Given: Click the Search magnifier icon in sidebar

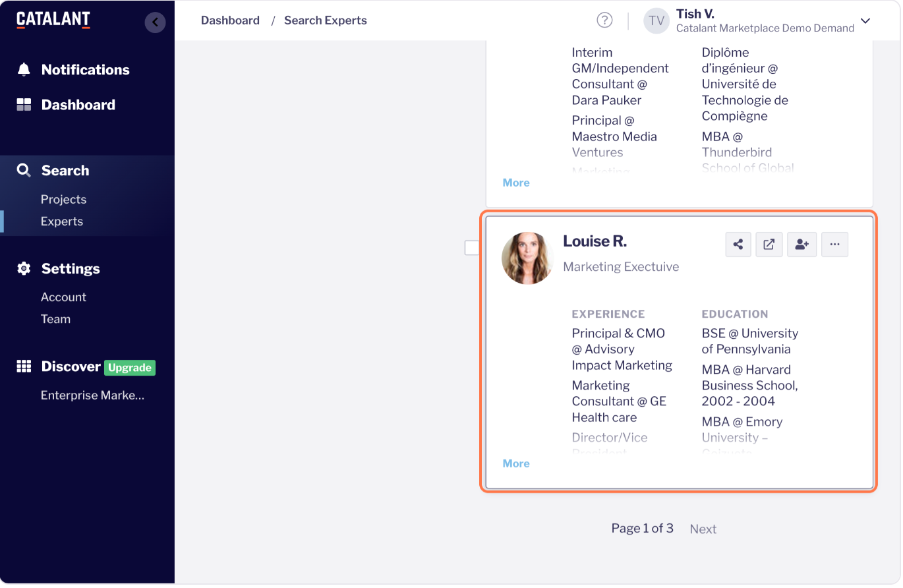Looking at the screenshot, I should pos(24,171).
